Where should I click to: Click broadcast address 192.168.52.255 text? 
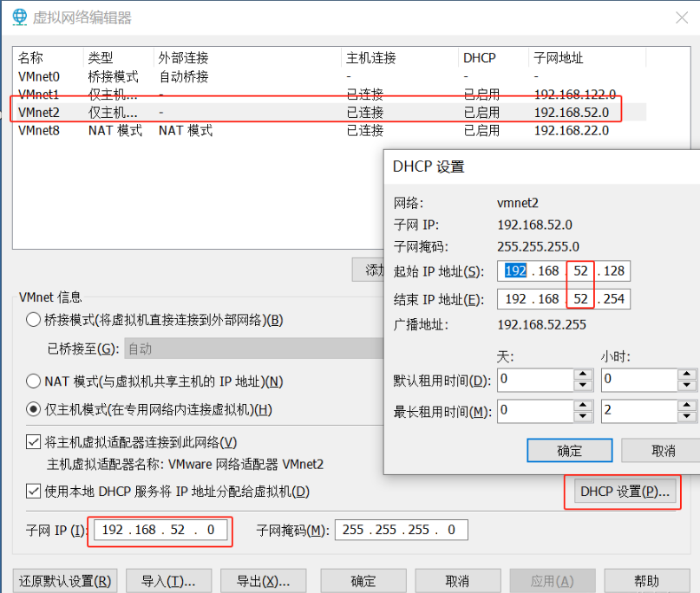[x=541, y=324]
